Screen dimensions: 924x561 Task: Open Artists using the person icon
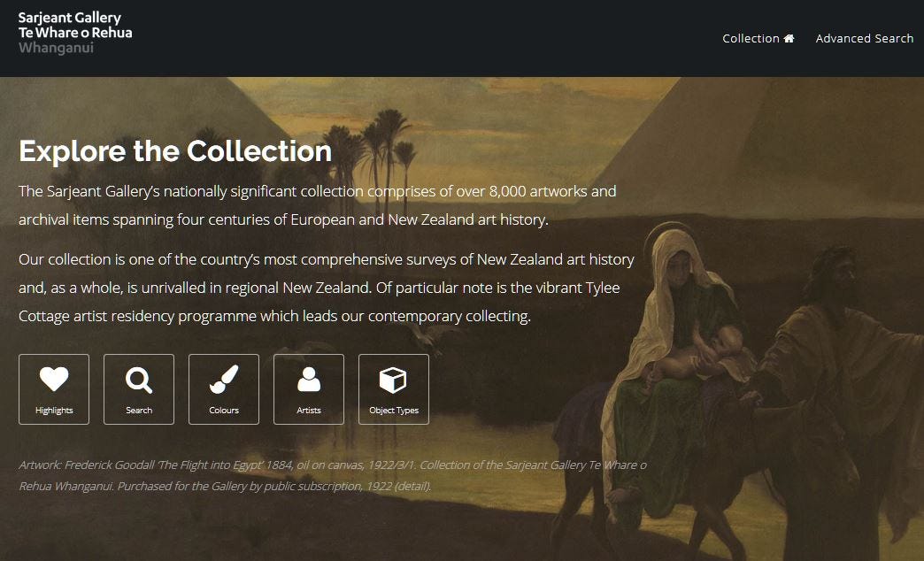(x=309, y=380)
